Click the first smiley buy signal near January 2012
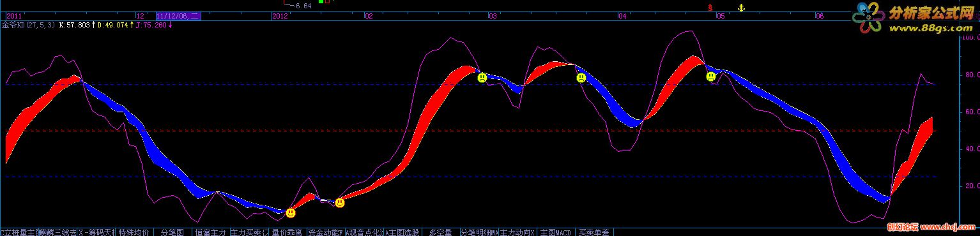Viewport: 980px width, 236px height. point(291,212)
